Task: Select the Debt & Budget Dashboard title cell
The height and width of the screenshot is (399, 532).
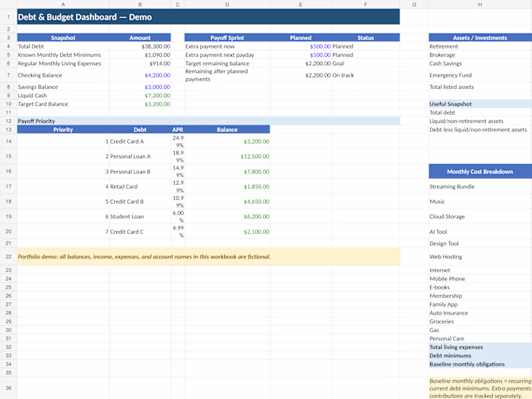Action: tap(208, 17)
